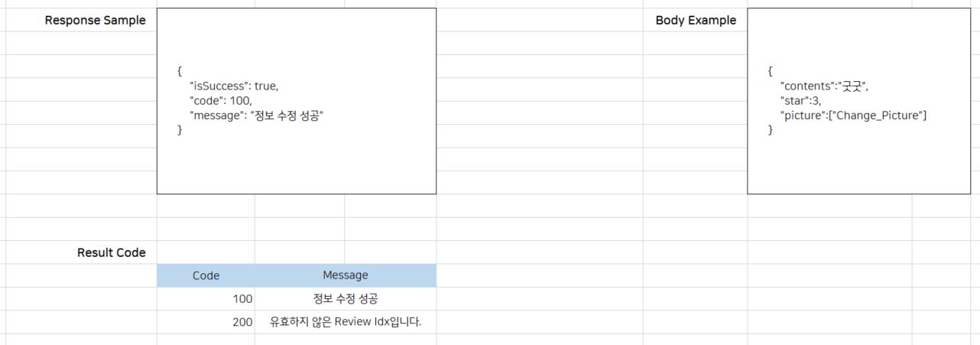Click the opening brace in Body Example box

pos(770,71)
